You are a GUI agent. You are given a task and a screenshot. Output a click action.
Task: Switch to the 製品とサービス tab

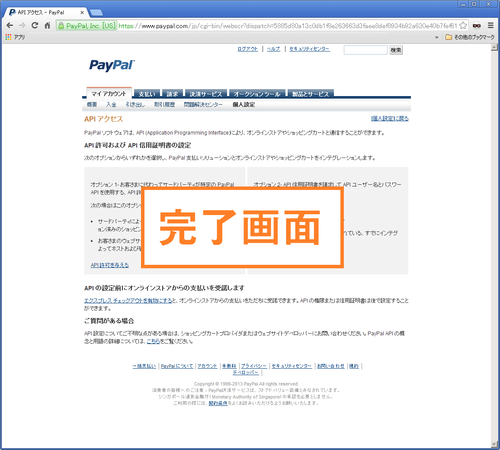pyautogui.click(x=310, y=94)
